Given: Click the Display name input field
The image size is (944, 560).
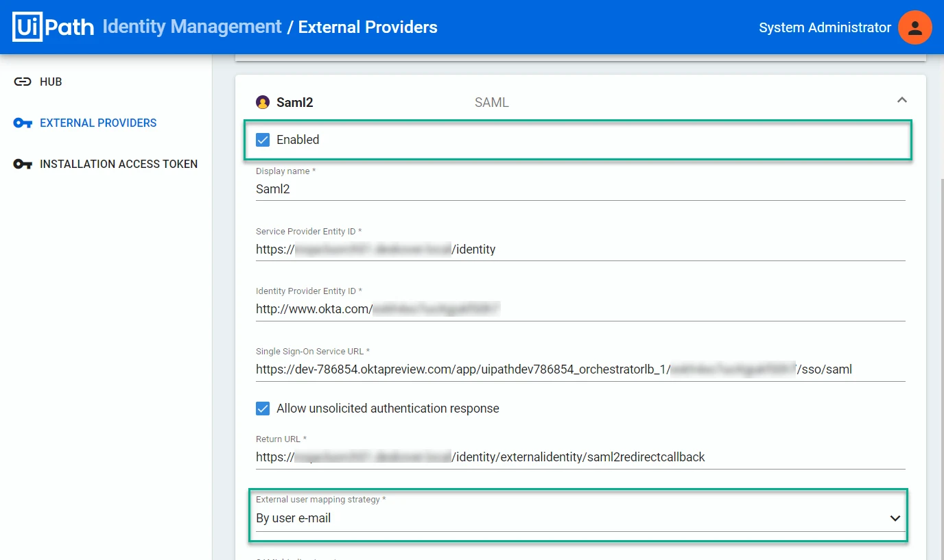Looking at the screenshot, I should pos(580,189).
